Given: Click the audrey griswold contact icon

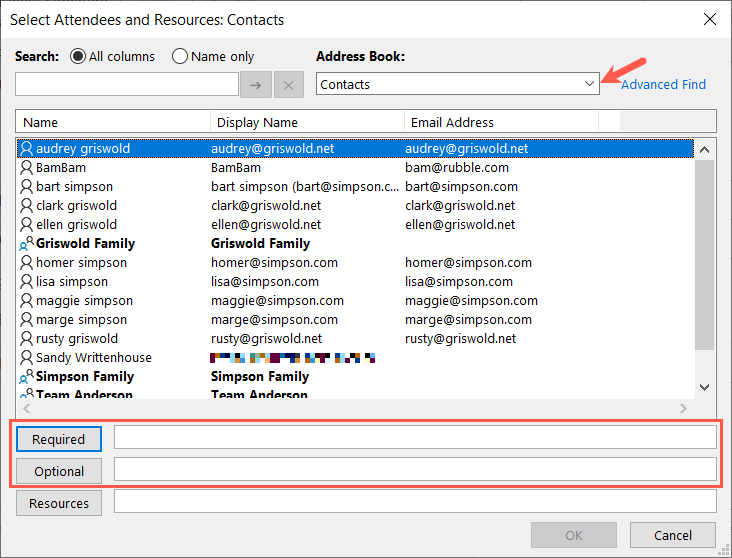Looking at the screenshot, I should pos(27,148).
